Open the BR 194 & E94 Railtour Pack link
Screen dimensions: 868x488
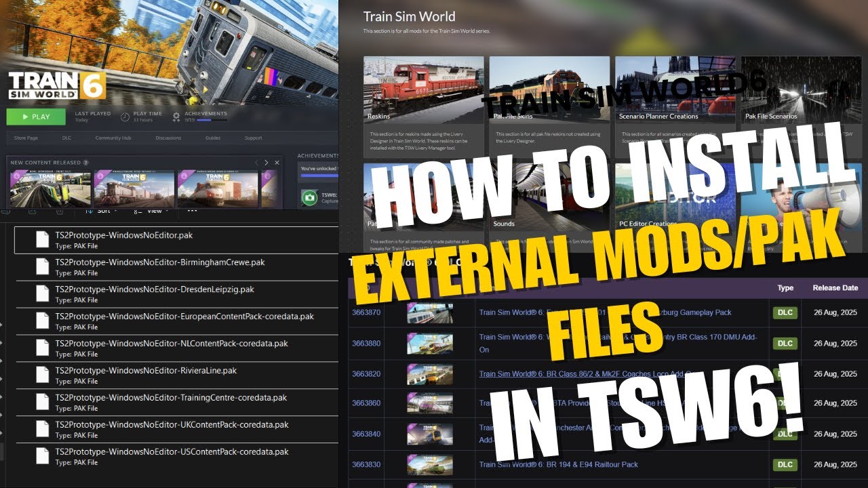pyautogui.click(x=559, y=464)
